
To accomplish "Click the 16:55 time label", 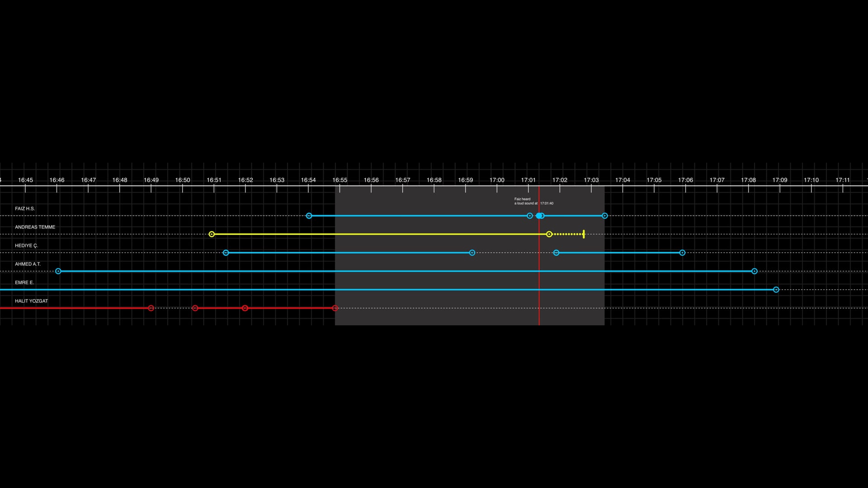I will tap(340, 180).
